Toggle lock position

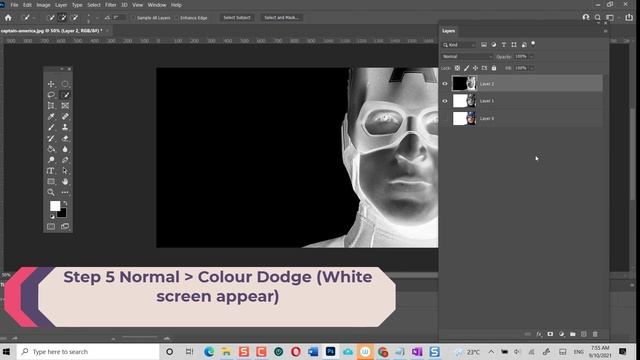476,68
